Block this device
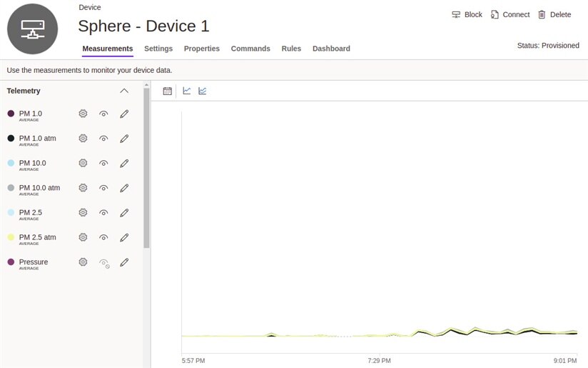Image resolution: width=588 pixels, height=368 pixels. point(467,14)
